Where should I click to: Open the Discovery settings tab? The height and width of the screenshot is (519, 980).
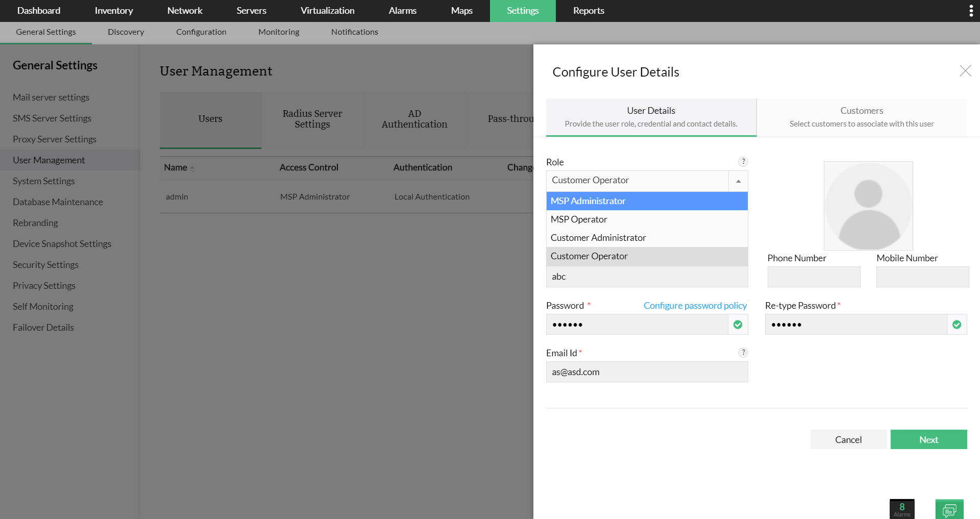coord(126,32)
